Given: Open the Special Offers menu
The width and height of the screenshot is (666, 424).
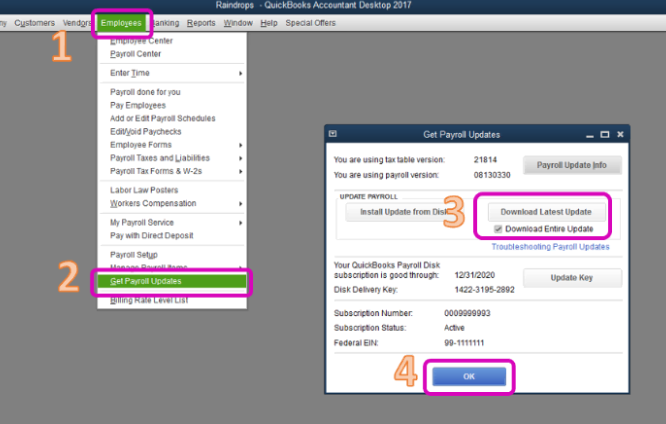Looking at the screenshot, I should [310, 23].
